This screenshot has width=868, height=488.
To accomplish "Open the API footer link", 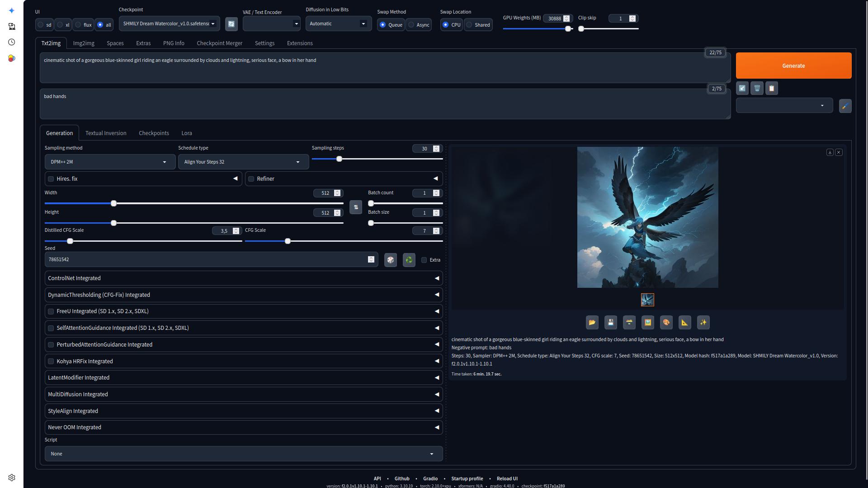I will coord(377,479).
